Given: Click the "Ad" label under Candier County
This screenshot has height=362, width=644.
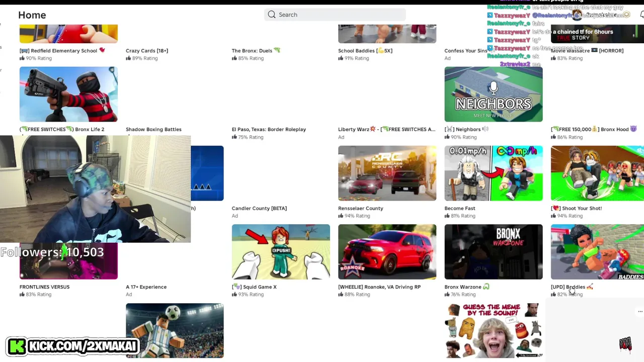Looking at the screenshot, I should pyautogui.click(x=235, y=216).
